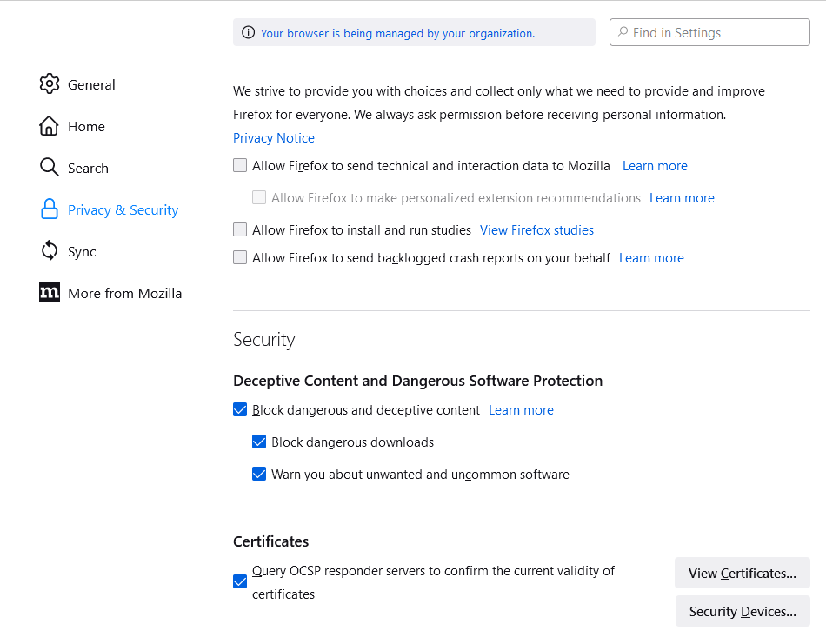Viewport: 826px width, 644px height.
Task: Click the General gear icon
Action: (50, 84)
